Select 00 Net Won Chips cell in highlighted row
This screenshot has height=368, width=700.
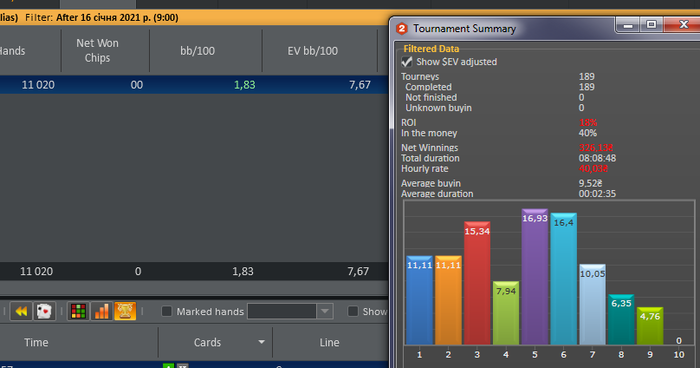[137, 85]
